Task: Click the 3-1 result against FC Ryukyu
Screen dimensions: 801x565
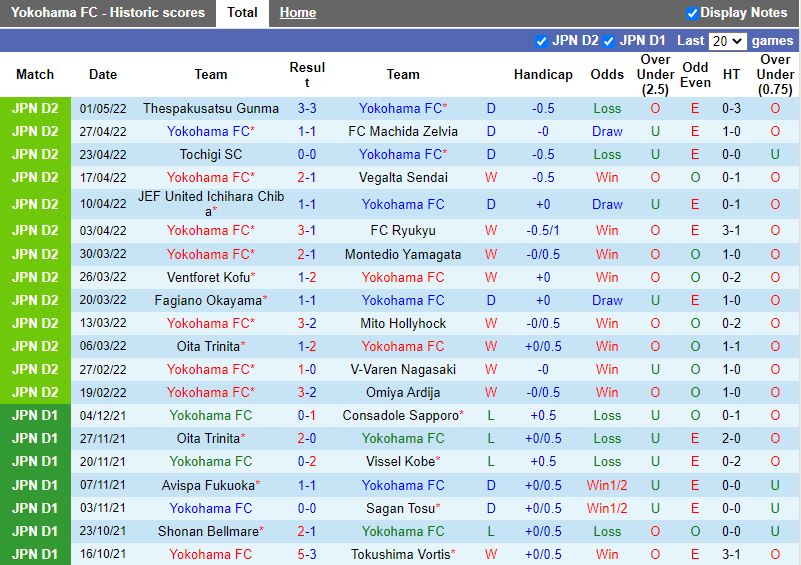Action: (x=307, y=230)
